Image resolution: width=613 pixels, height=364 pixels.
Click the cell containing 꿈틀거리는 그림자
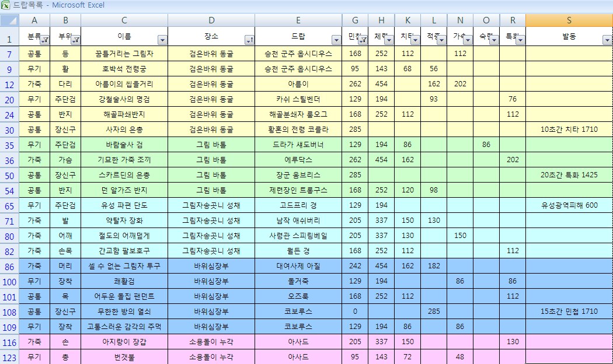(x=124, y=54)
